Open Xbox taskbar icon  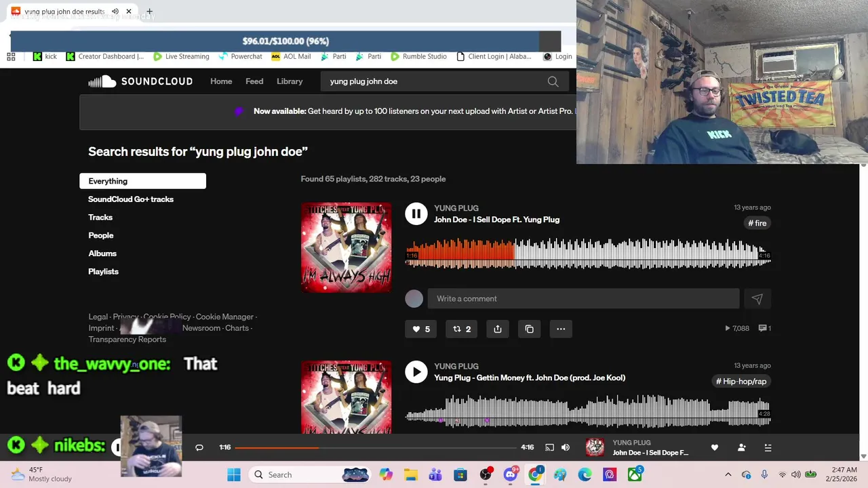(x=635, y=474)
